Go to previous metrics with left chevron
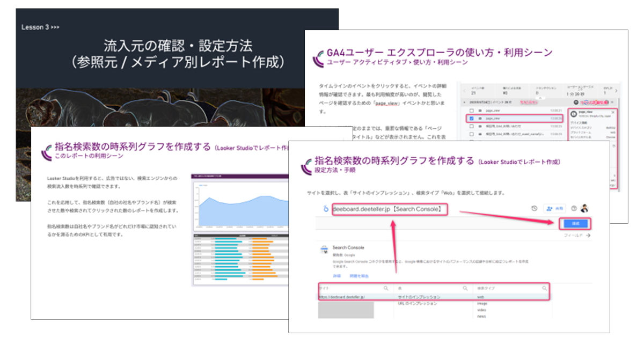The height and width of the screenshot is (337, 644). coord(464,91)
